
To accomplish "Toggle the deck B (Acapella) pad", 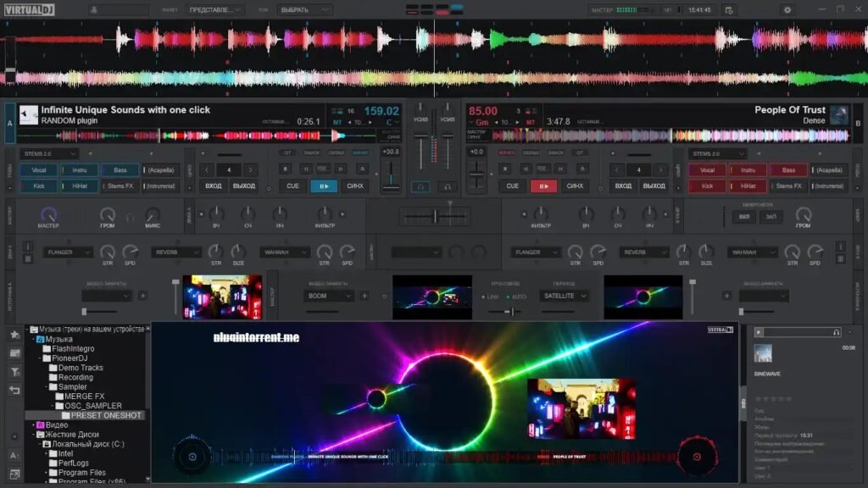I will point(829,169).
